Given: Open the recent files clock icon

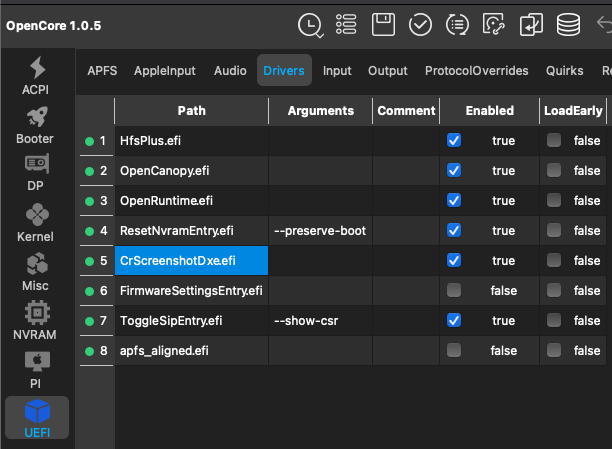Looking at the screenshot, I should [x=310, y=24].
